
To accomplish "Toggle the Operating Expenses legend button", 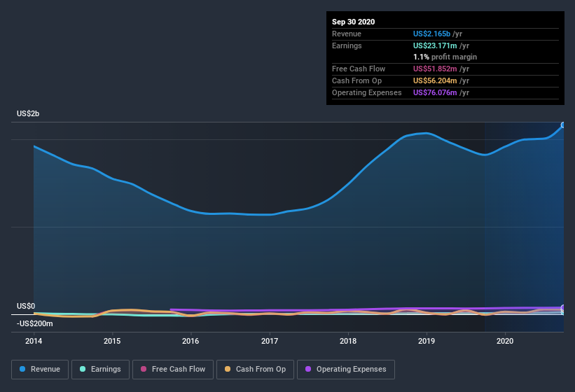I will 346,370.
